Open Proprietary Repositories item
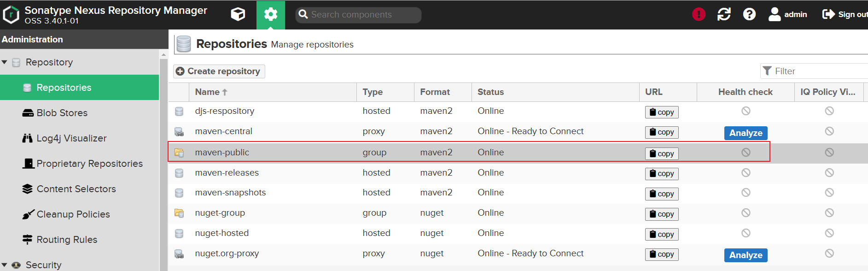This screenshot has width=868, height=271. (79, 164)
